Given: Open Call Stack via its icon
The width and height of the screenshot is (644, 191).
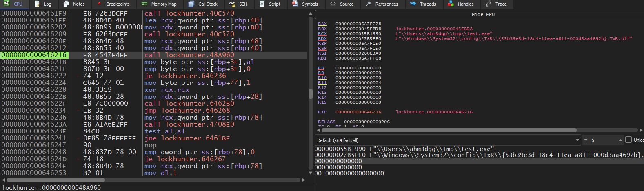Looking at the screenshot, I should click(191, 4).
